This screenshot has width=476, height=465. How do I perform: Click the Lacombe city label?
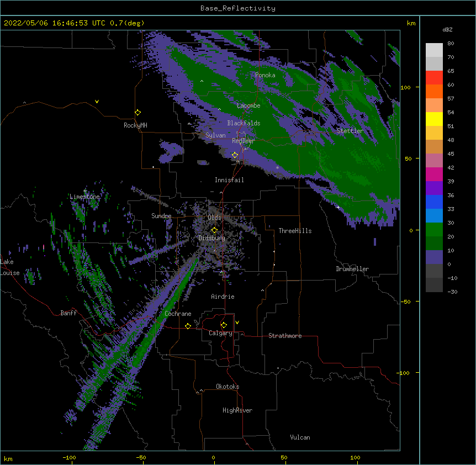(x=248, y=105)
